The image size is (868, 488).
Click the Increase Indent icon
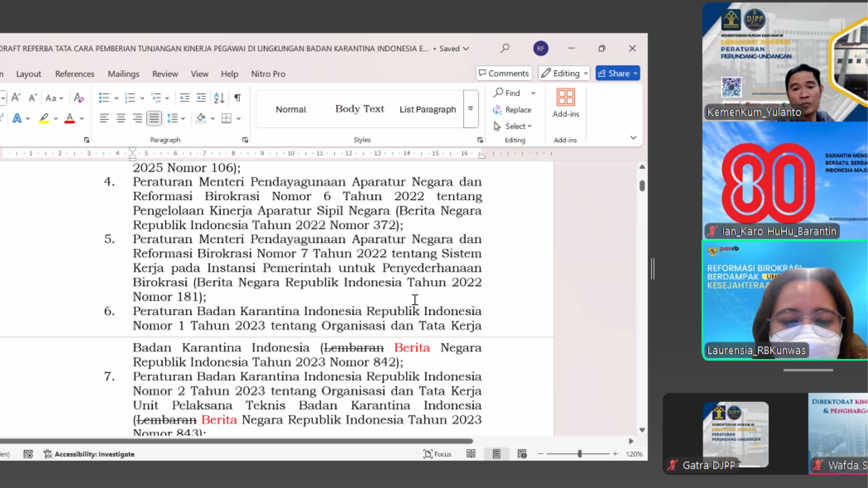[x=201, y=98]
